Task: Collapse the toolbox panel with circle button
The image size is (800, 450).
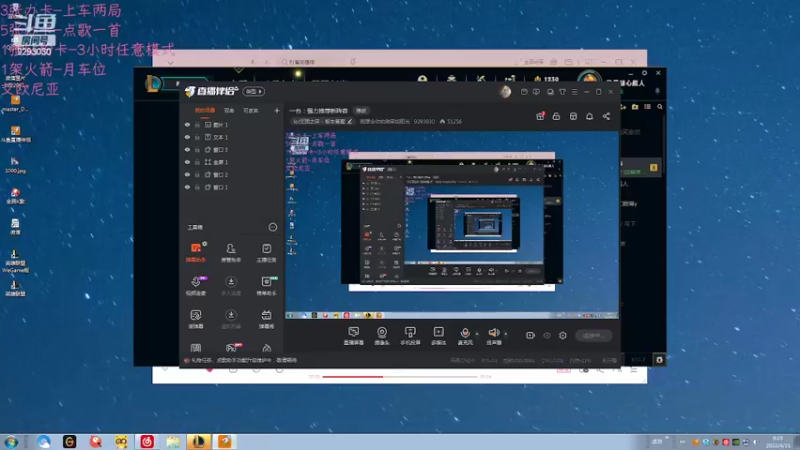Action: pos(273,227)
